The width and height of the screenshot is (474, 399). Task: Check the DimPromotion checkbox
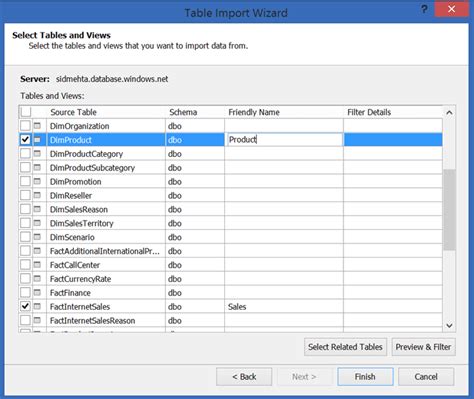pos(25,181)
